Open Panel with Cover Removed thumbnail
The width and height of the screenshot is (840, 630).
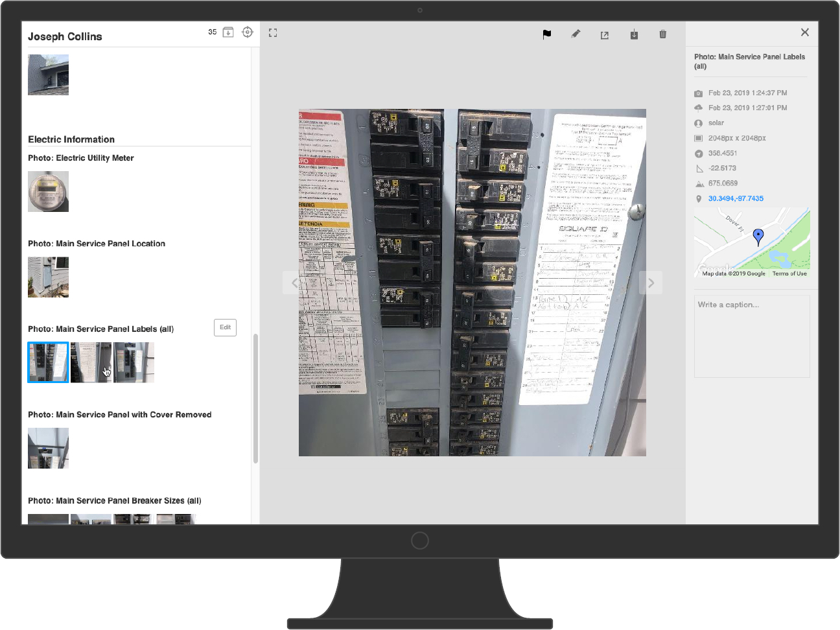[48, 448]
